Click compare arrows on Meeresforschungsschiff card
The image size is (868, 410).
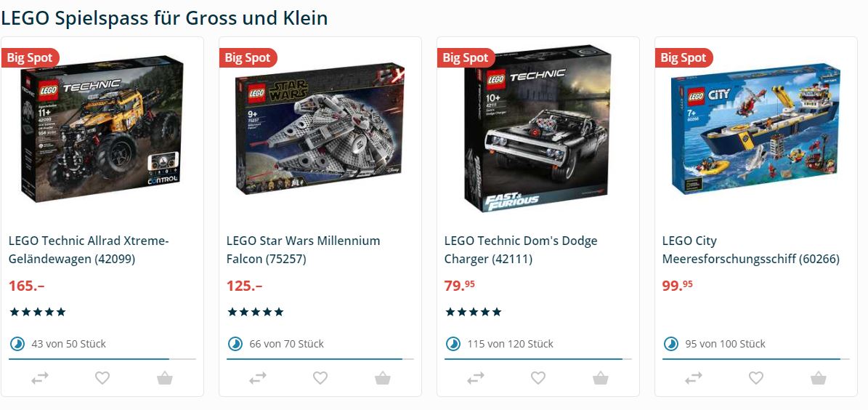[x=694, y=378]
